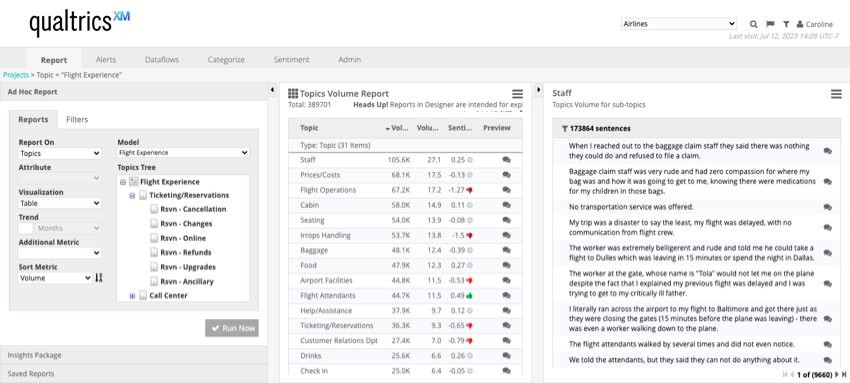Collapse the Flight Experience tree node

click(x=123, y=183)
